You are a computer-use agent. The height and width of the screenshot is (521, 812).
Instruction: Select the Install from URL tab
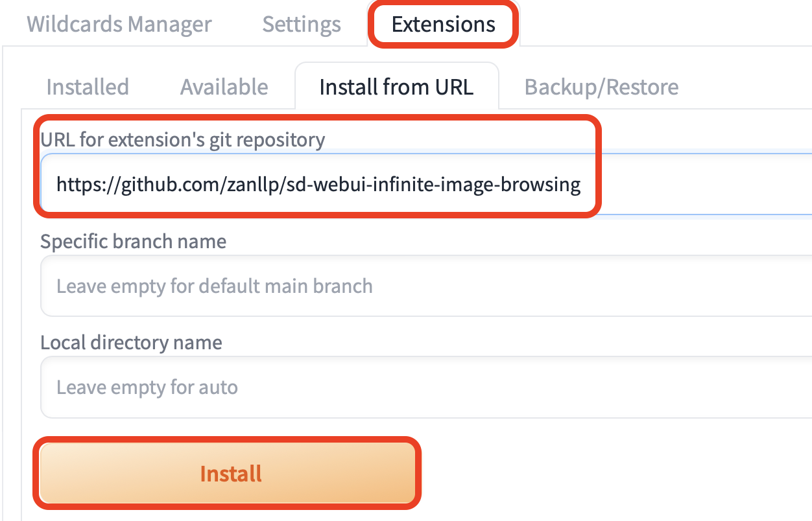click(397, 86)
